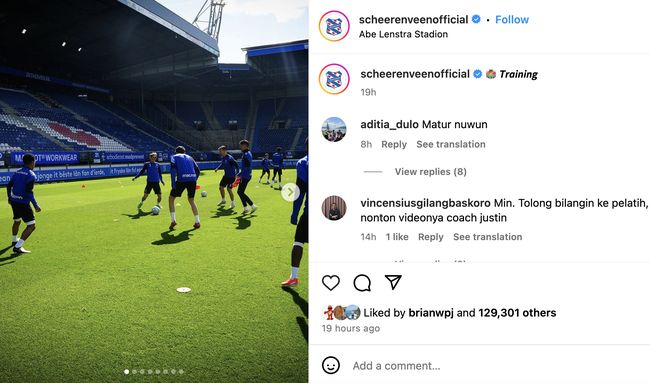Click vincensiusgilangbaskoro's profile avatar
Image resolution: width=650 pixels, height=383 pixels.
point(334,208)
